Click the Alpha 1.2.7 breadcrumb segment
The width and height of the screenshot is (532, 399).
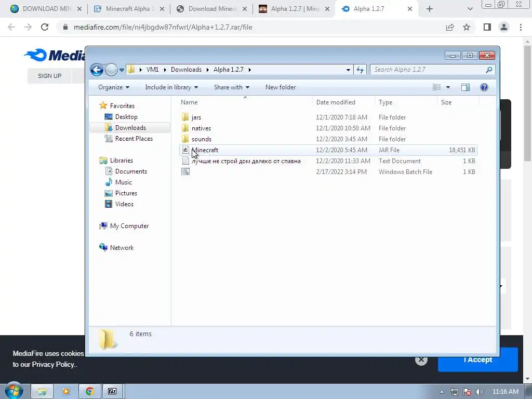coord(229,70)
